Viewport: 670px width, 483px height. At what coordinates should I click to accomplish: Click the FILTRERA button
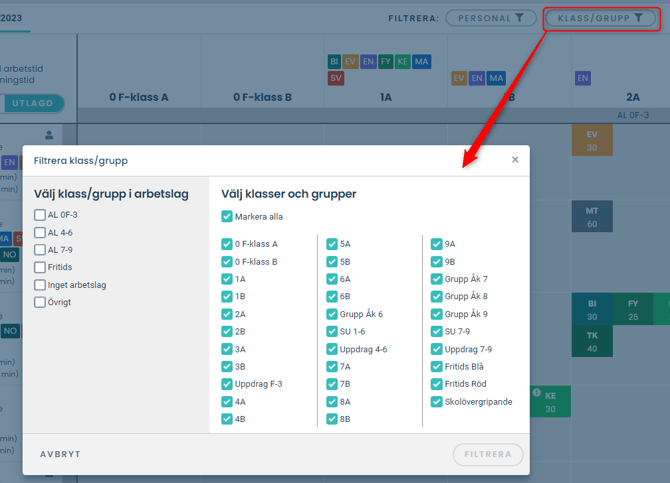(x=488, y=454)
